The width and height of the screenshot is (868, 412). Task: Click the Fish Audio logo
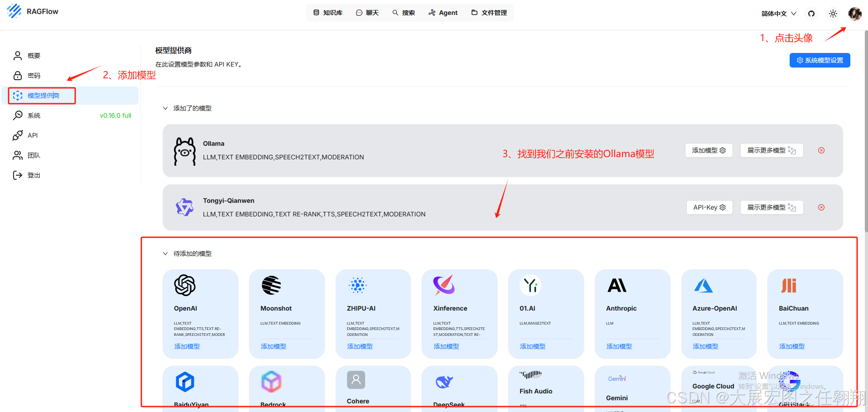click(530, 374)
